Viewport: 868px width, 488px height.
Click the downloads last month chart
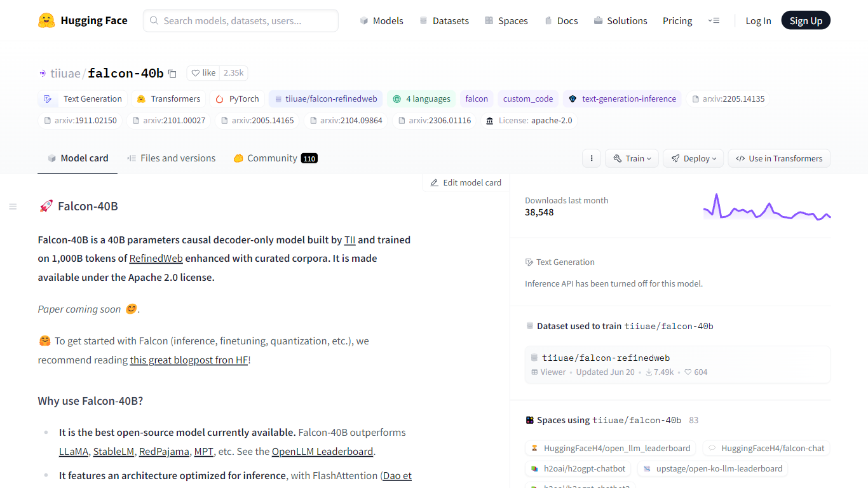coord(766,207)
